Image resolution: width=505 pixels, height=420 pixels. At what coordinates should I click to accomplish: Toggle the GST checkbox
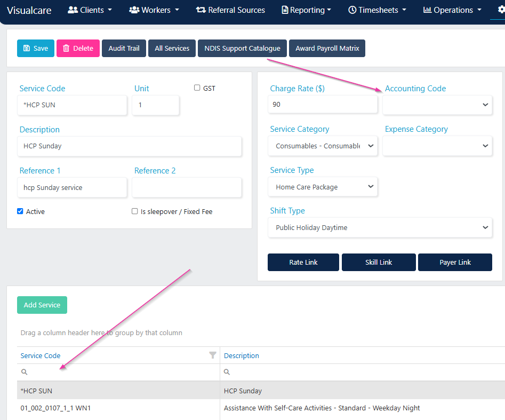point(197,88)
